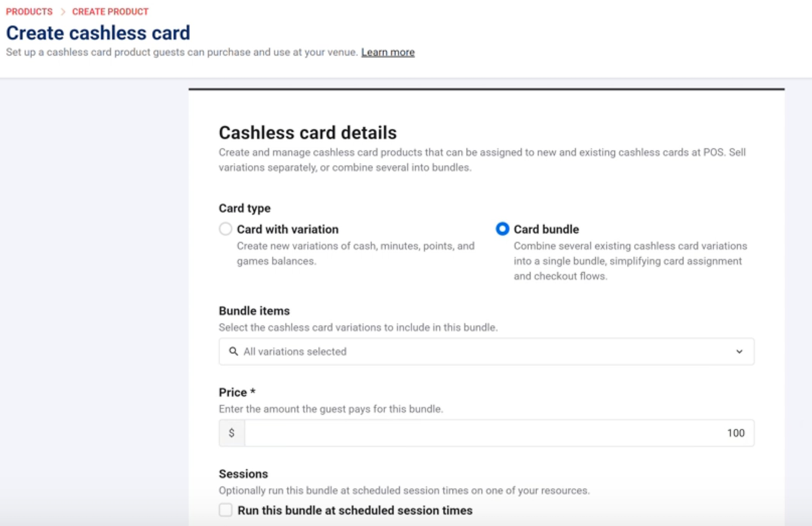
Task: Open the Learn more link
Action: (388, 52)
